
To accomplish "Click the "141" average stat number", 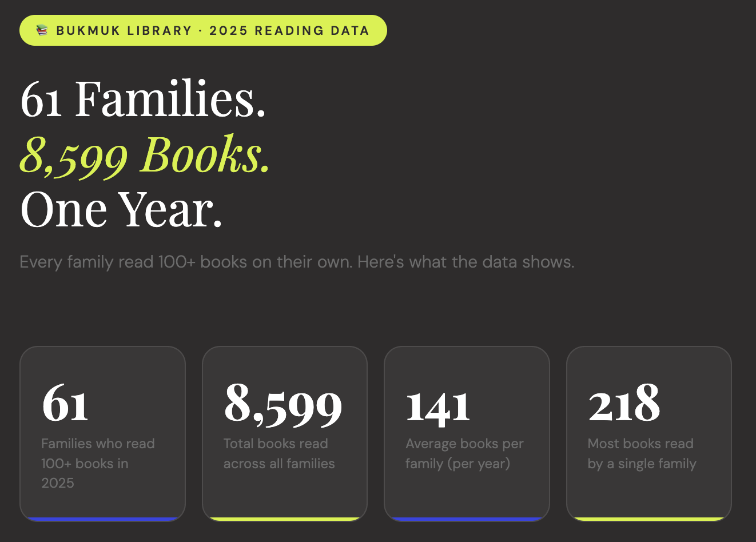I will pyautogui.click(x=438, y=406).
